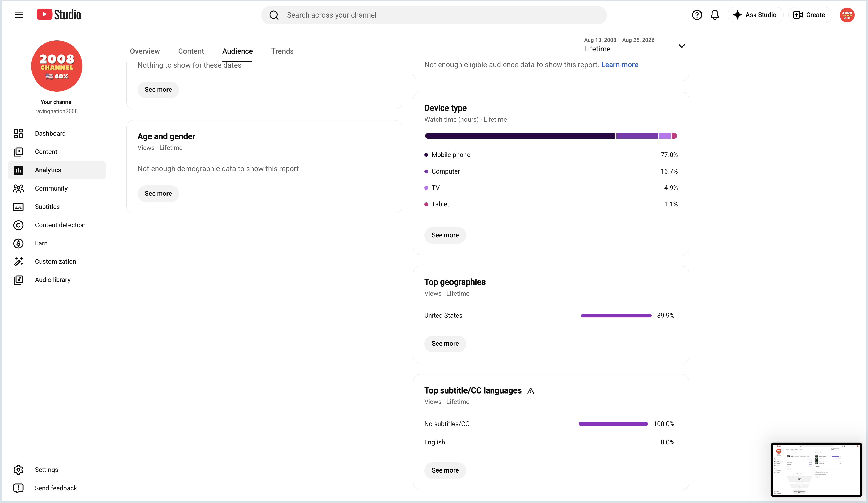Switch to the Trends tab
The width and height of the screenshot is (868, 503).
(x=282, y=51)
